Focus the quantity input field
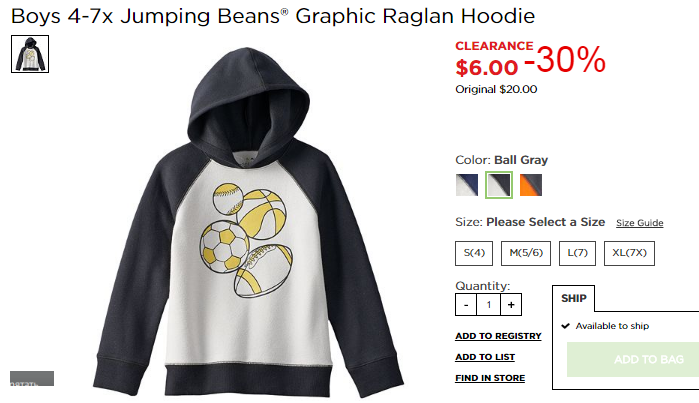The image size is (699, 403). coord(489,305)
